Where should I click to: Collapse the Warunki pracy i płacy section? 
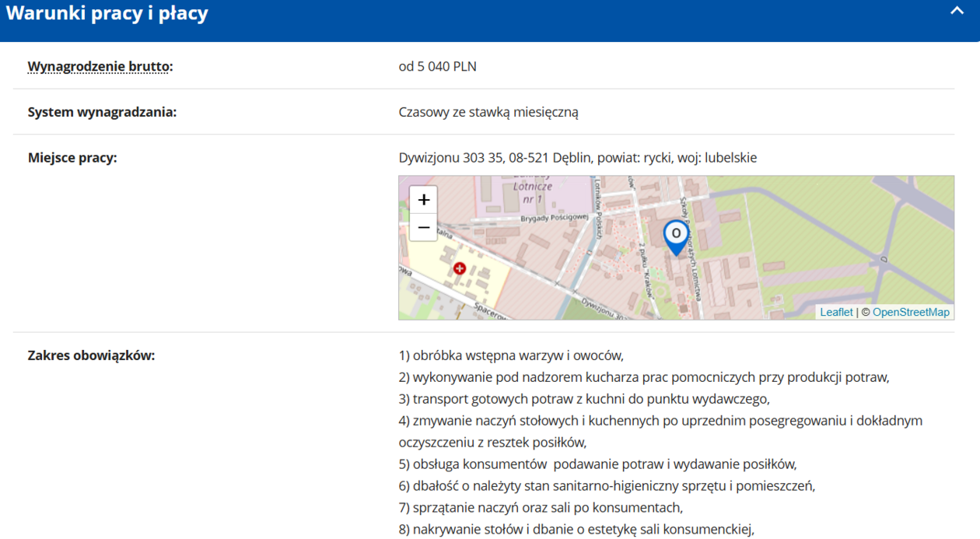click(x=957, y=12)
